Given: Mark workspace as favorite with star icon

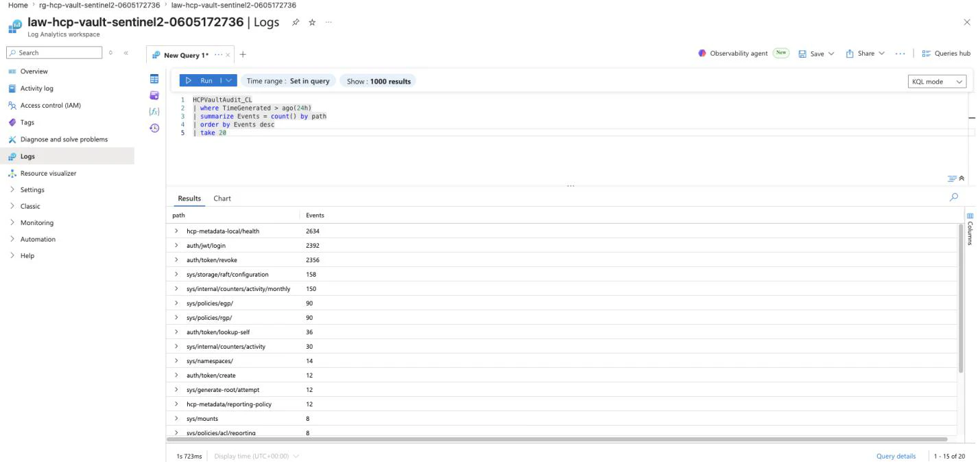Looking at the screenshot, I should click(x=312, y=22).
